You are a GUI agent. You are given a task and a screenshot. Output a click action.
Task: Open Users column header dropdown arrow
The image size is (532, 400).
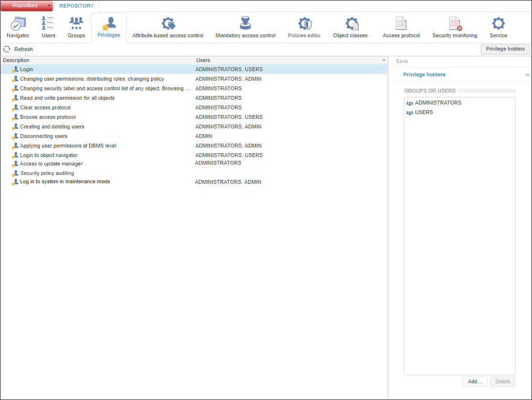[383, 61]
